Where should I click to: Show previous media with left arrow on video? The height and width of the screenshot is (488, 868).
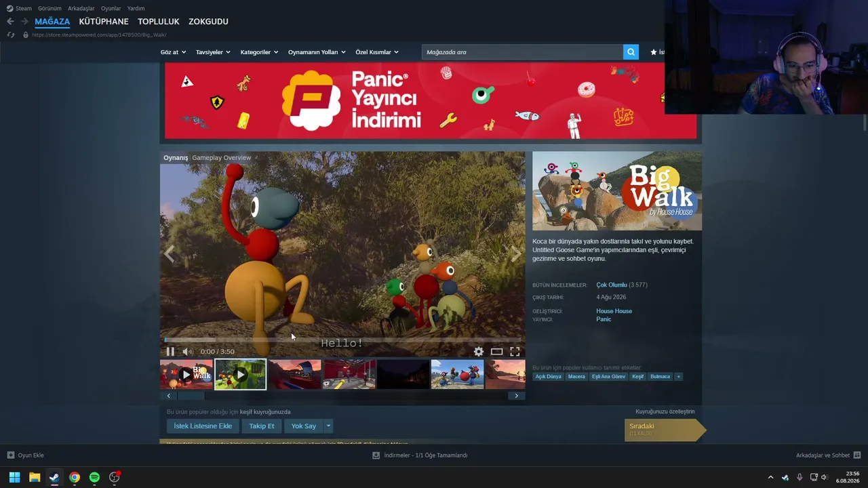(170, 254)
